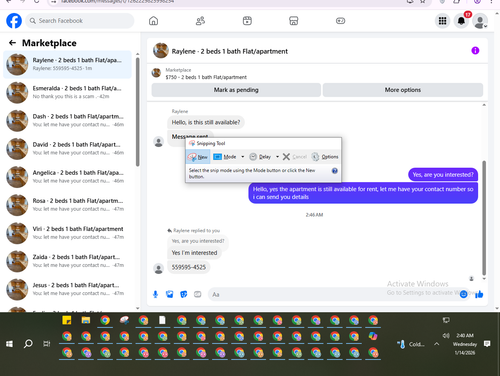Open the Gaming tab icon

340,21
